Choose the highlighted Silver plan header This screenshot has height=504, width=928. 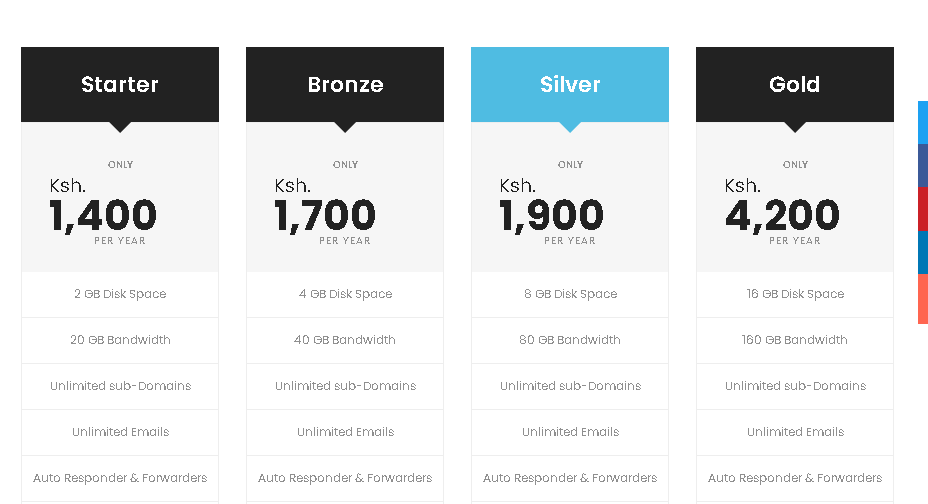point(570,85)
